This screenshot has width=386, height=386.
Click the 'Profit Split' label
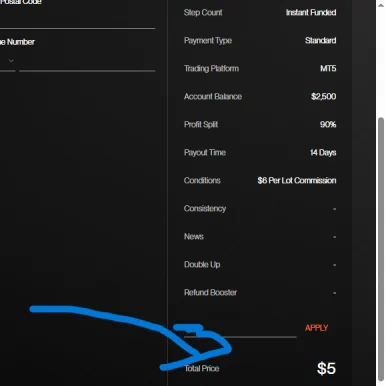point(201,125)
